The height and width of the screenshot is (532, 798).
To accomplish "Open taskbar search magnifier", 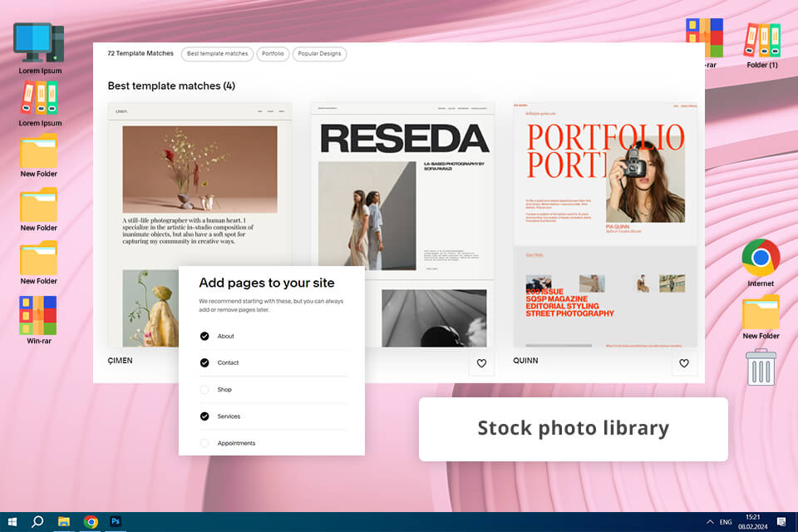I will click(37, 522).
